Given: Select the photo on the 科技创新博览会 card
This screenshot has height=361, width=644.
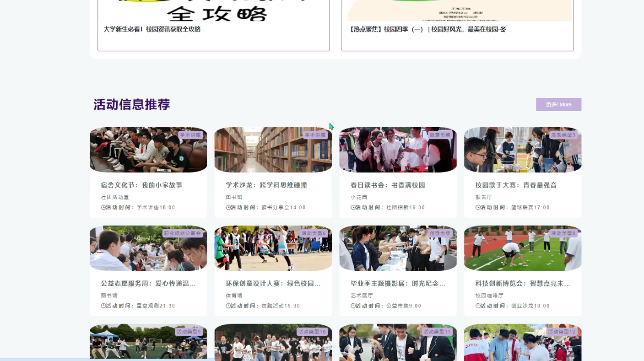Looking at the screenshot, I should [x=523, y=248].
